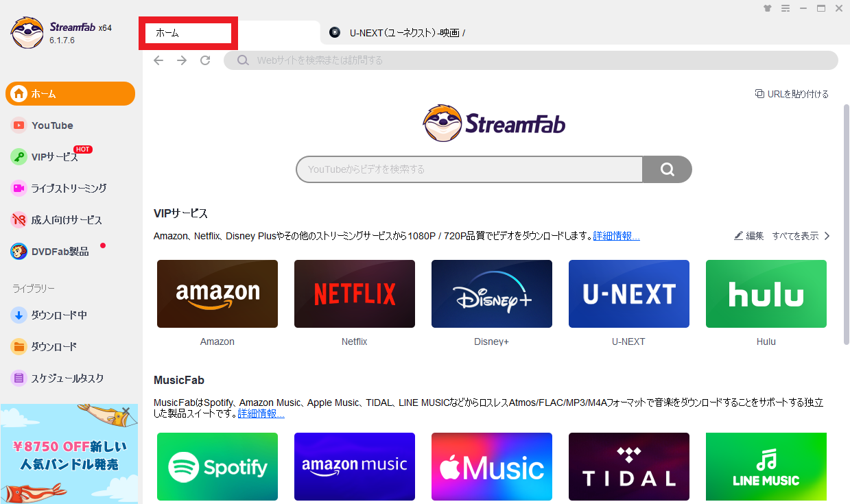
Task: Open the ¥8750 OFF bundle promotion banner
Action: (x=69, y=454)
